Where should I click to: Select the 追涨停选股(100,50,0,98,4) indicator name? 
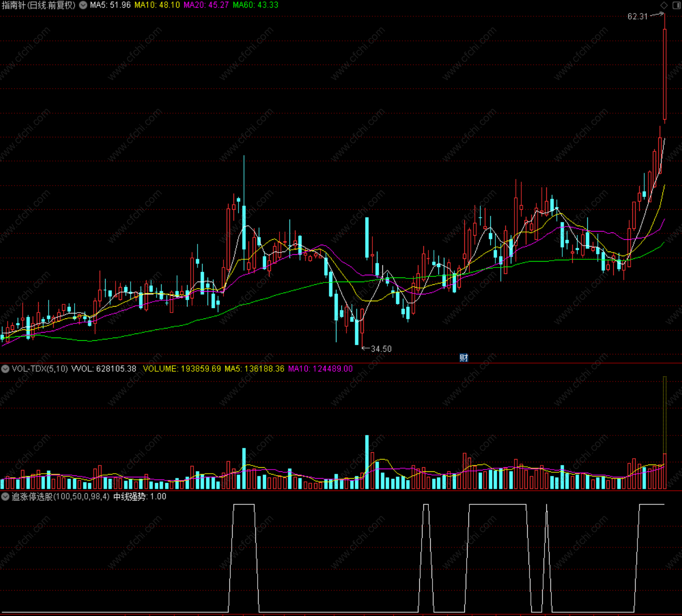point(61,497)
